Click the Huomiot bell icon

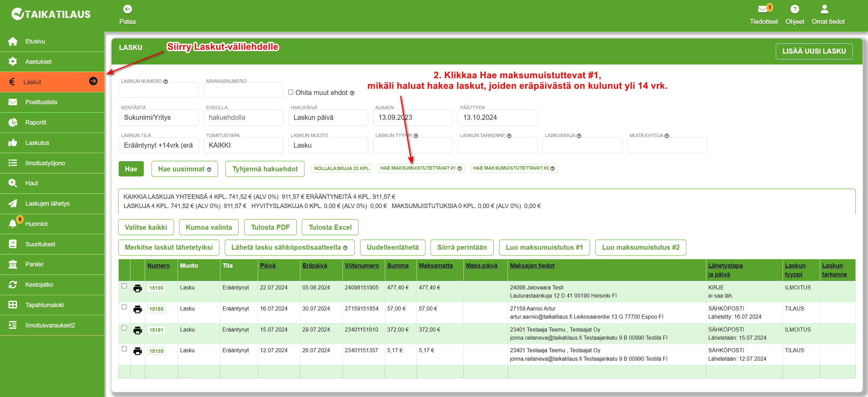click(x=13, y=224)
